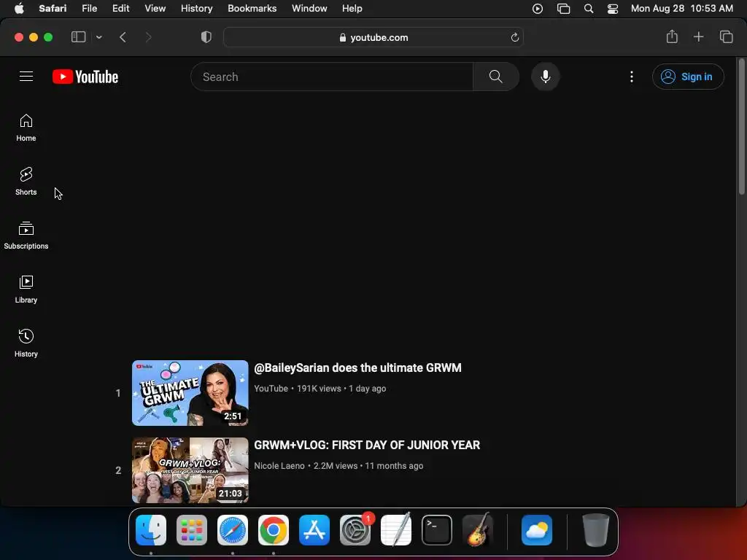Image resolution: width=747 pixels, height=560 pixels.
Task: Click the page vertical scrollbar
Action: click(741, 126)
